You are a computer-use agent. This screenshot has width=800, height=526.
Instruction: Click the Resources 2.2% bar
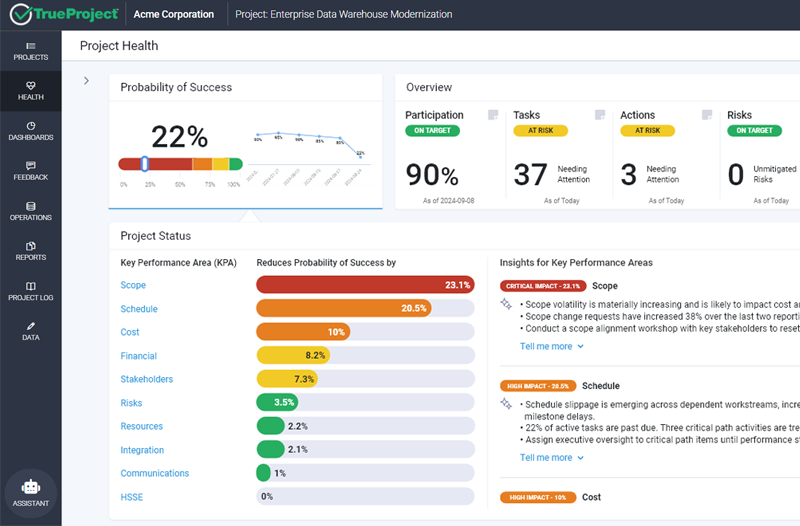coord(270,425)
